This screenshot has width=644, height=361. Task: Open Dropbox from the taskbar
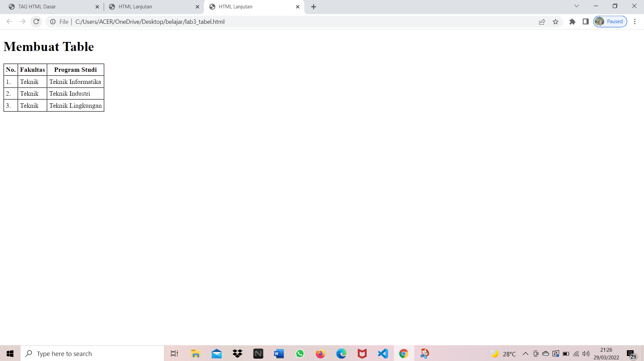click(x=237, y=353)
